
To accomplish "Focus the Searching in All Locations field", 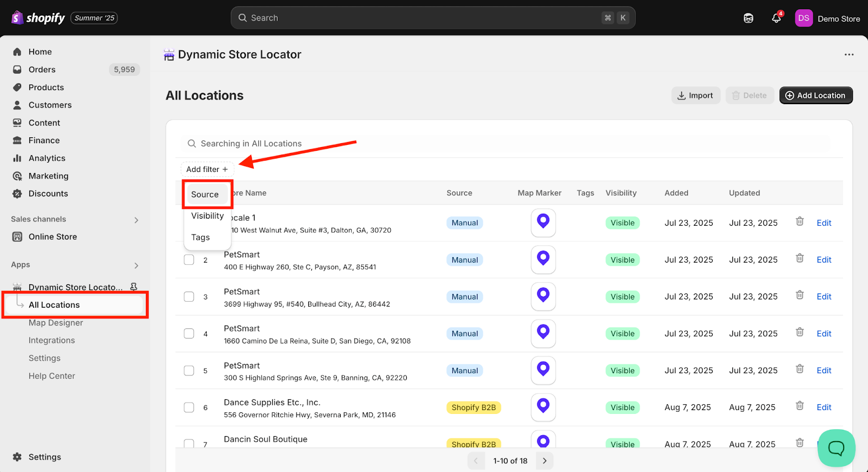I will click(506, 143).
